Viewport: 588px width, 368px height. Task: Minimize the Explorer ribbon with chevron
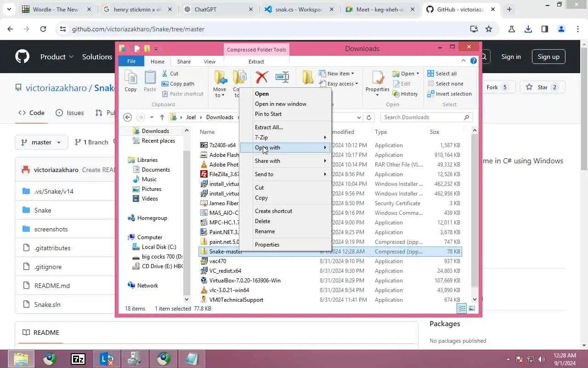464,61
